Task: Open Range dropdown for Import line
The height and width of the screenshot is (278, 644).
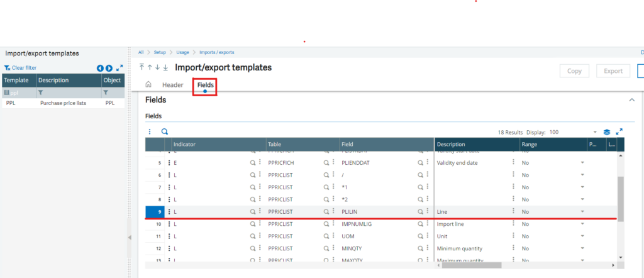Action: (x=582, y=224)
